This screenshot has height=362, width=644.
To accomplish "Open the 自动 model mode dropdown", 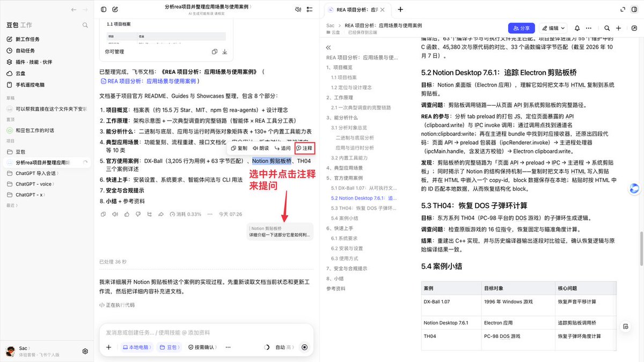I will tap(284, 347).
